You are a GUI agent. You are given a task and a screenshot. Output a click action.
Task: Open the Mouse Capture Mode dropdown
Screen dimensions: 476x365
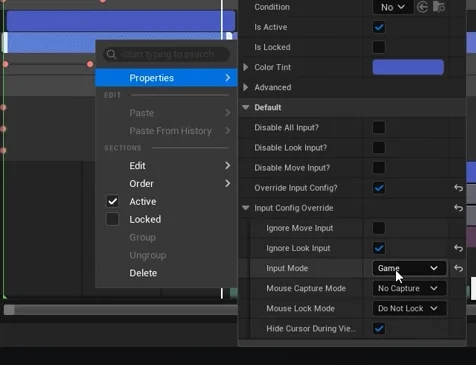(409, 288)
